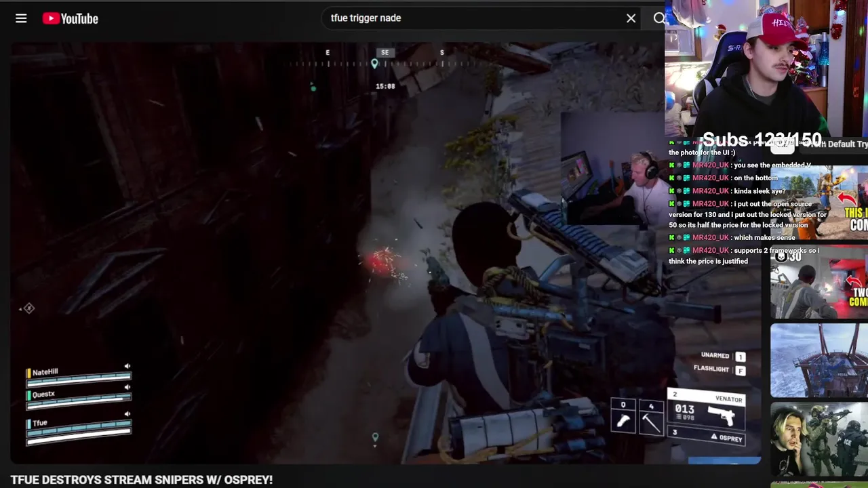Click the chat message 'which makes sense'
Viewport: 868px width, 488px height.
764,238
